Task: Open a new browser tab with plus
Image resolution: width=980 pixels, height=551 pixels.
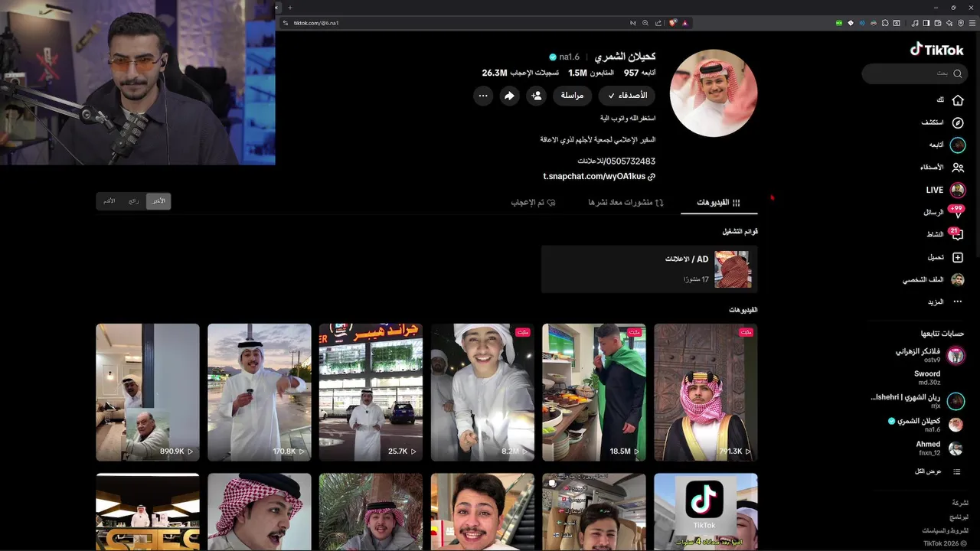Action: (x=290, y=7)
